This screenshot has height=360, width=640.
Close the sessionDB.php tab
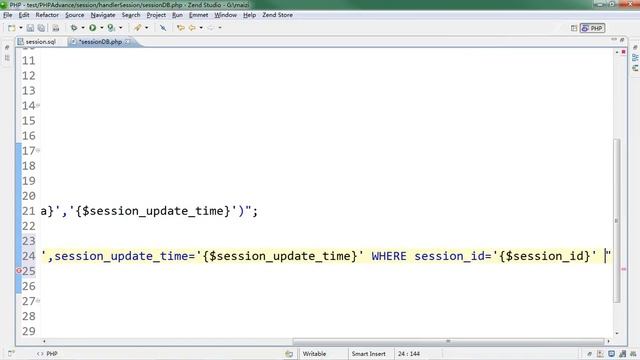point(128,42)
